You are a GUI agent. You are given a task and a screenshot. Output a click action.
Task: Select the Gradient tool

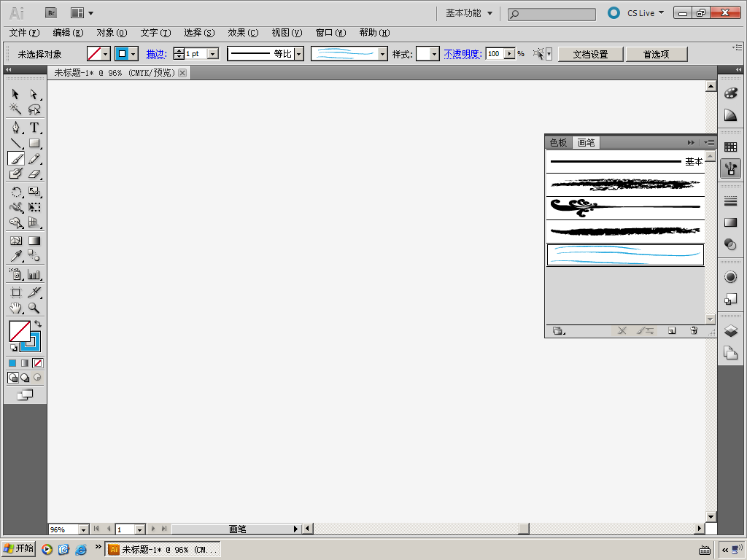click(x=34, y=241)
